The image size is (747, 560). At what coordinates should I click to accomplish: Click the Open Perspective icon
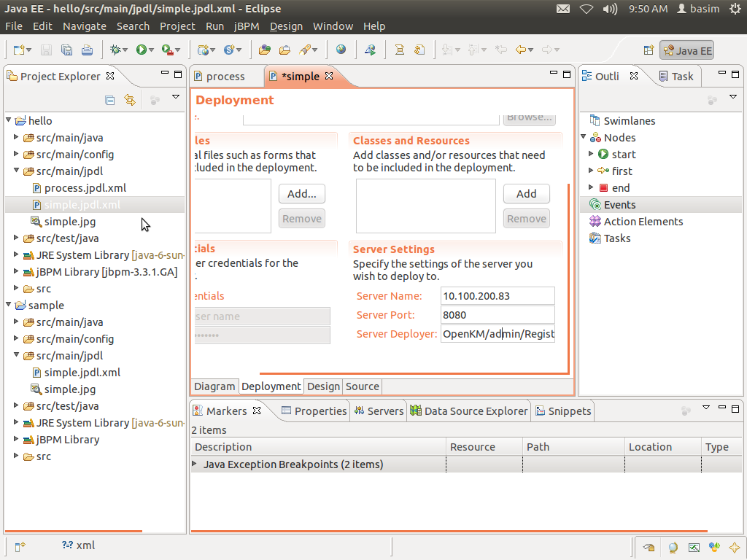click(x=649, y=50)
